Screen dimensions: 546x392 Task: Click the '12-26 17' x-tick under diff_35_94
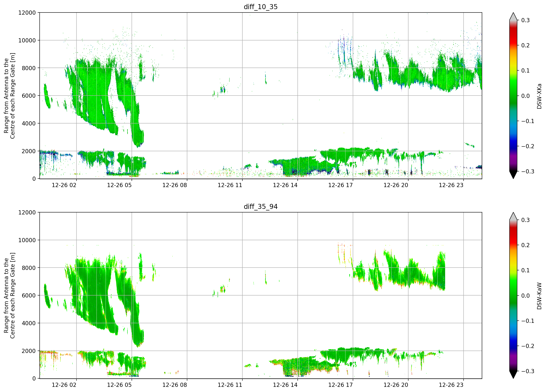[341, 385]
